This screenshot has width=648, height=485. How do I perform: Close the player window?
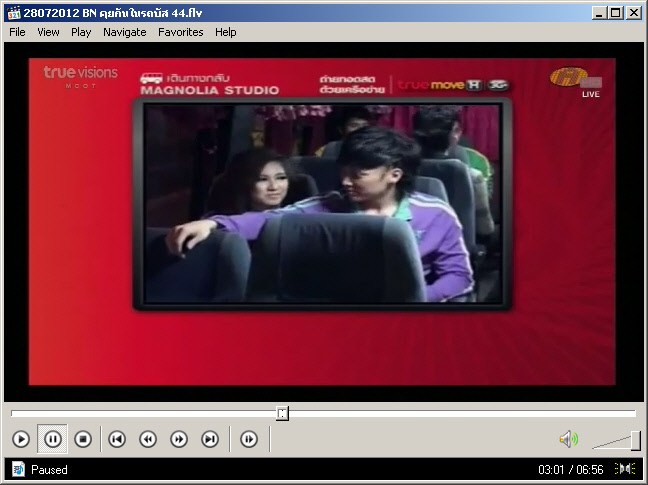634,13
